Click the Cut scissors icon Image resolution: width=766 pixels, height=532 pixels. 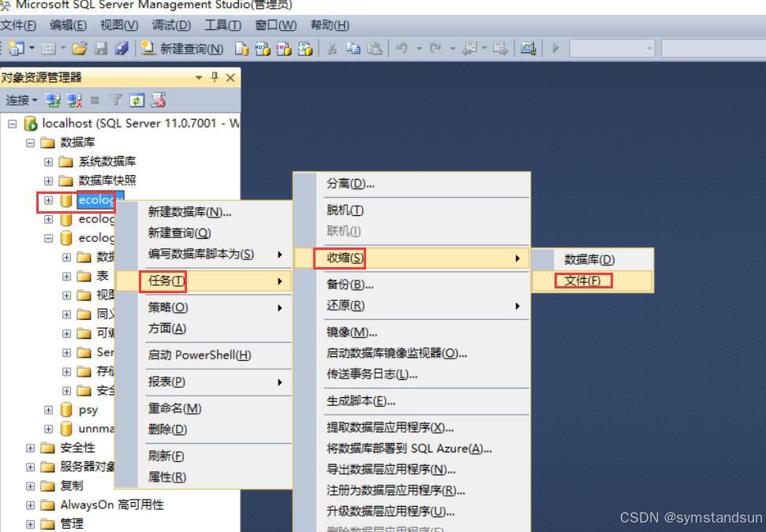(x=332, y=48)
